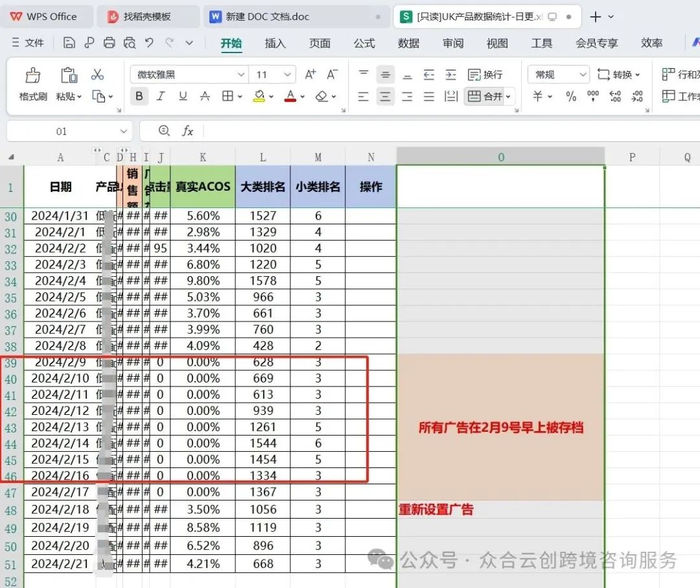Click the Borders icon

click(x=227, y=96)
